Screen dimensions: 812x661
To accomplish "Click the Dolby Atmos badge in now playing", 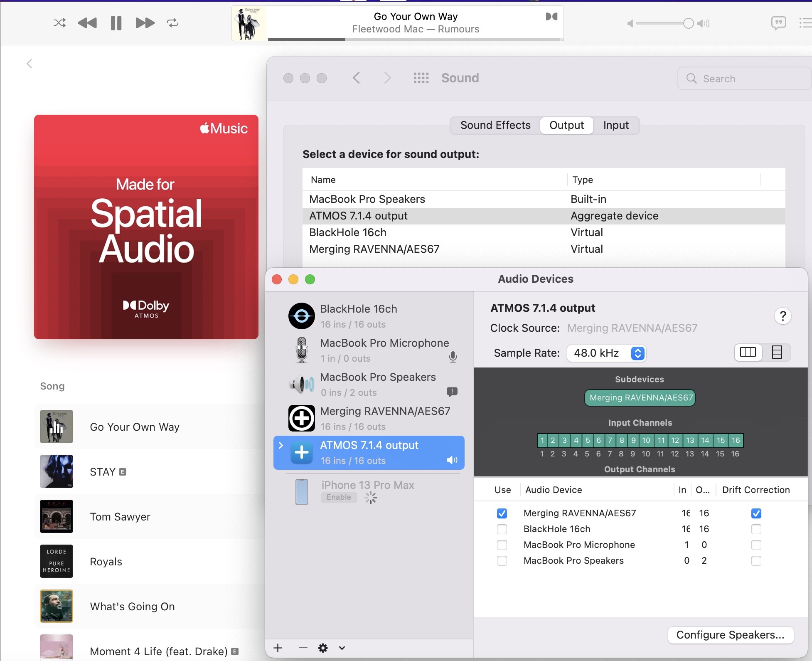I will coord(551,17).
